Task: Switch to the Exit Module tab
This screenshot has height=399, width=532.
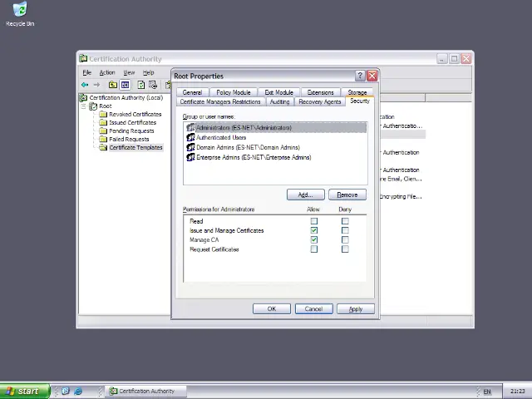Action: pyautogui.click(x=279, y=92)
